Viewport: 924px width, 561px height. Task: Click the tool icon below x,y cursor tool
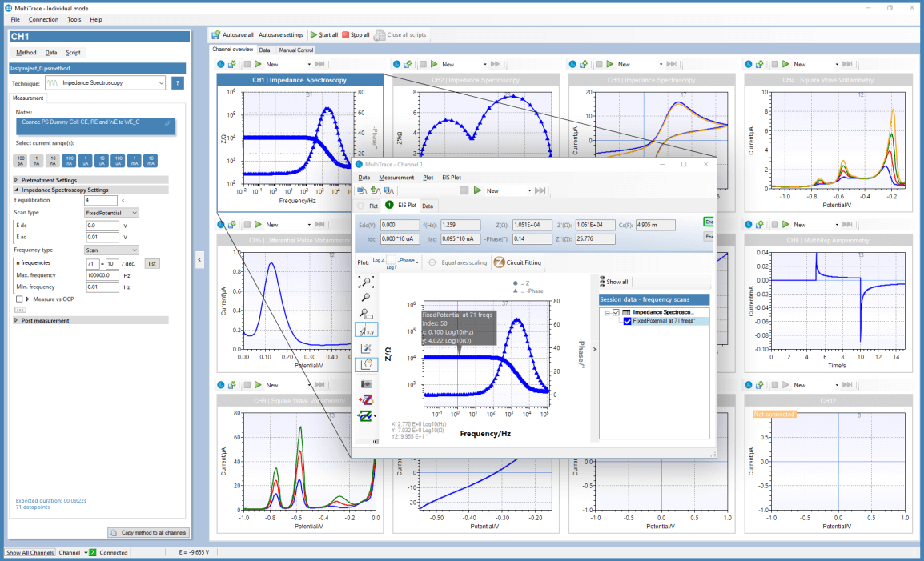(367, 349)
